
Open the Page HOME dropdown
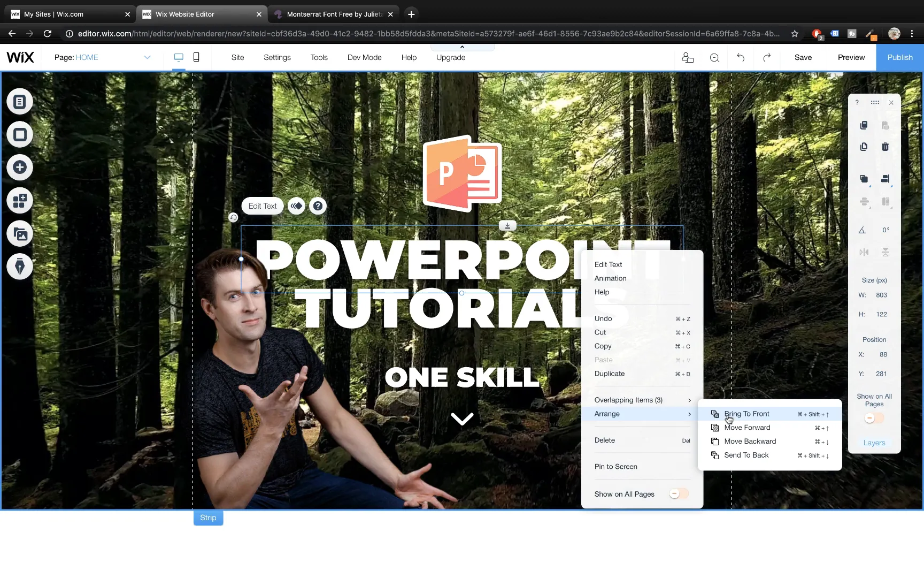(x=103, y=57)
